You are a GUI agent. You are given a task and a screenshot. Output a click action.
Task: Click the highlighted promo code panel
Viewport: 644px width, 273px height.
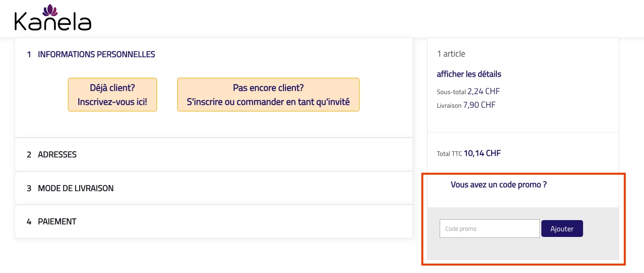click(523, 217)
